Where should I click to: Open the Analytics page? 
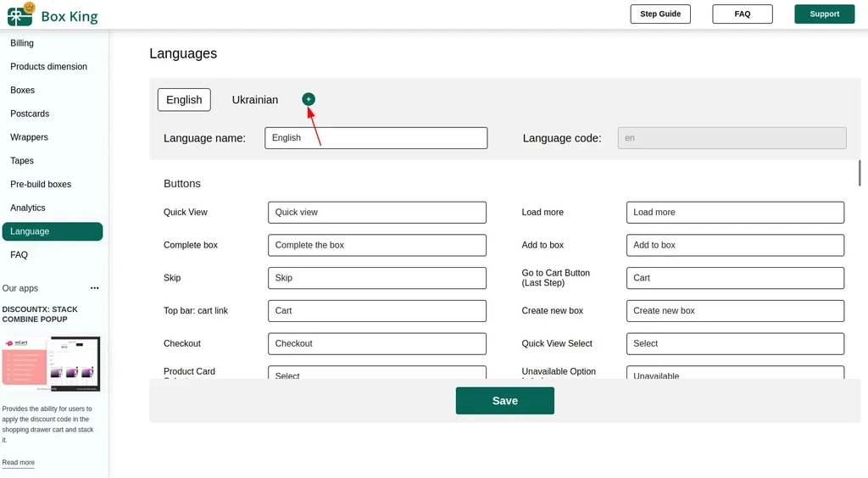(28, 208)
